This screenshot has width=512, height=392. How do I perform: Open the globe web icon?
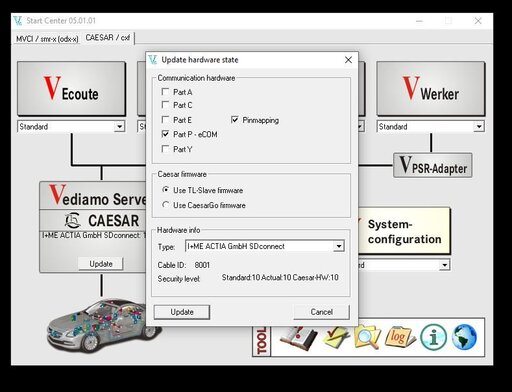click(x=464, y=337)
